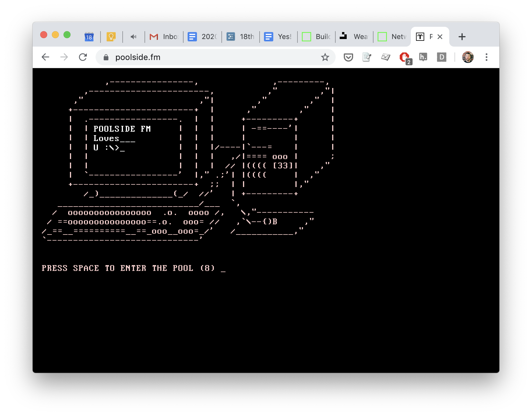
Task: Save page to Pocket extension
Action: pyautogui.click(x=348, y=57)
